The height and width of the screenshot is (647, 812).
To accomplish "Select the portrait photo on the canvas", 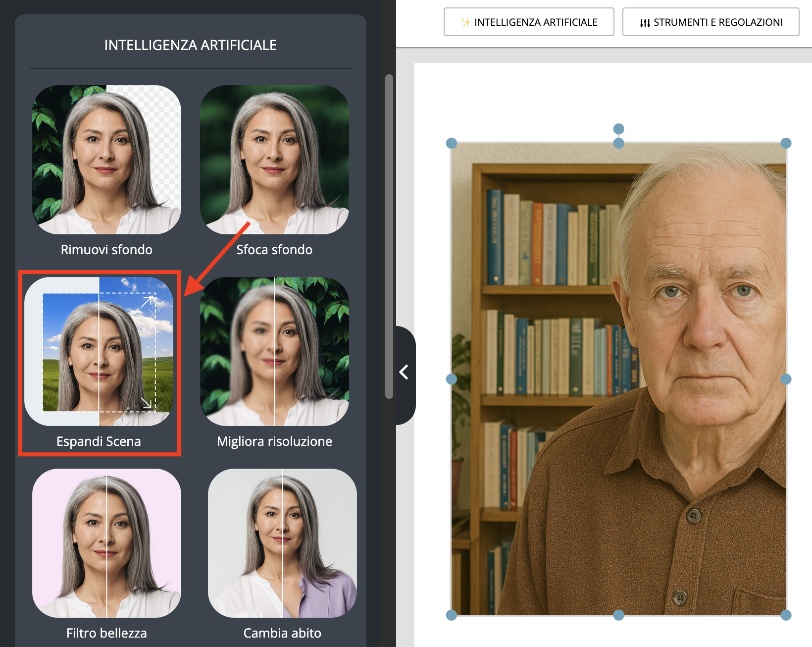I will (618, 379).
